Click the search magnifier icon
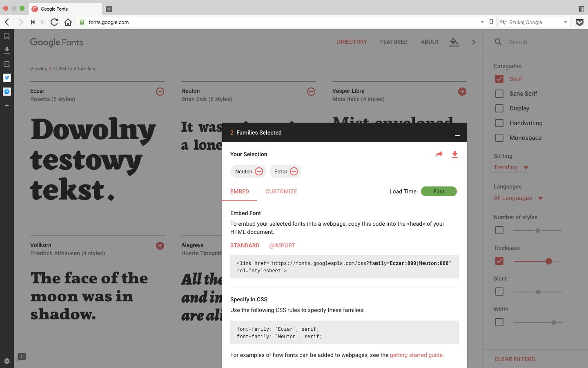The image size is (588, 368). click(498, 42)
